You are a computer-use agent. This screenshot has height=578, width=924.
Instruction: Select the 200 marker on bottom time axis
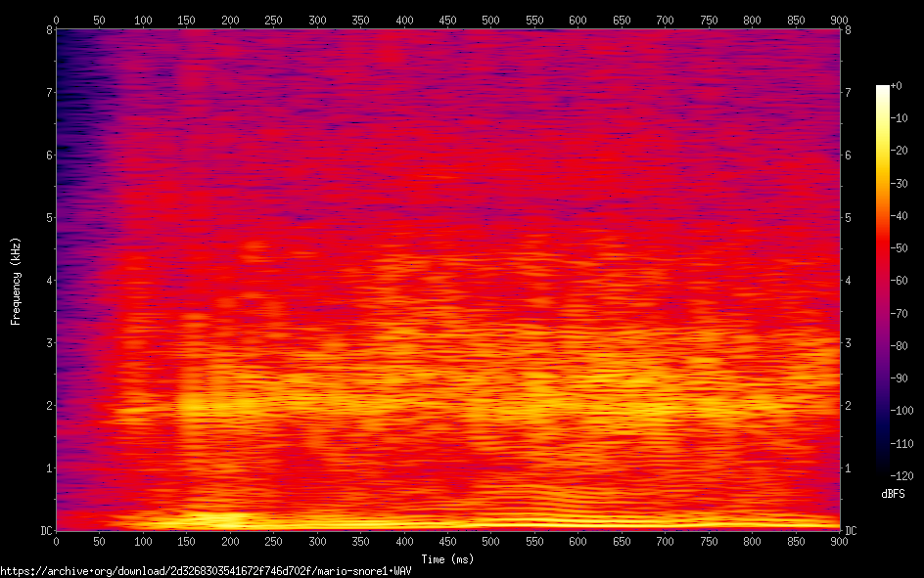tap(230, 541)
